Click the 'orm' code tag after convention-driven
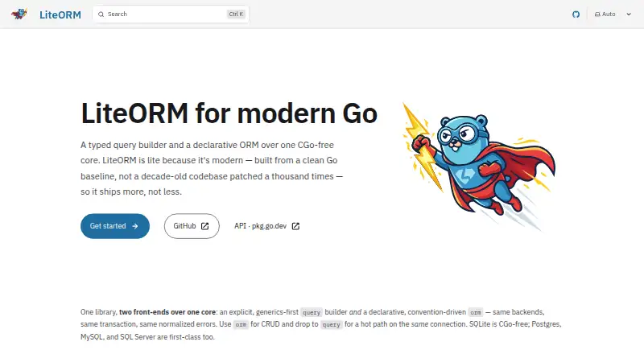Viewport: 644px width, 354px height. [476, 312]
